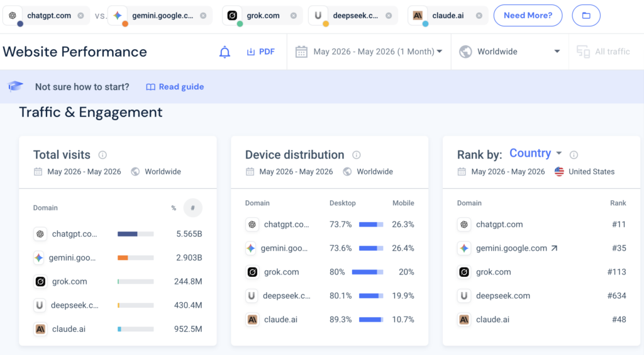Click the gemini orange visits bar
This screenshot has width=644, height=355.
123,257
